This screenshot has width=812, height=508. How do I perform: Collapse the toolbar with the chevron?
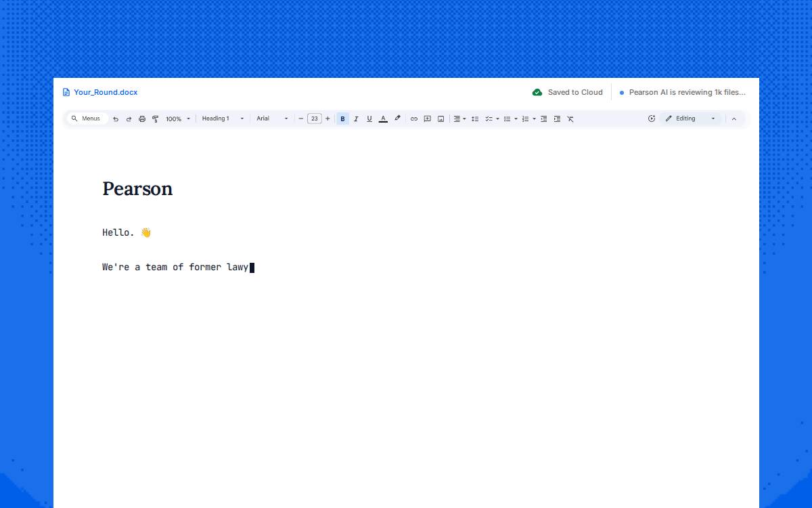pyautogui.click(x=734, y=119)
